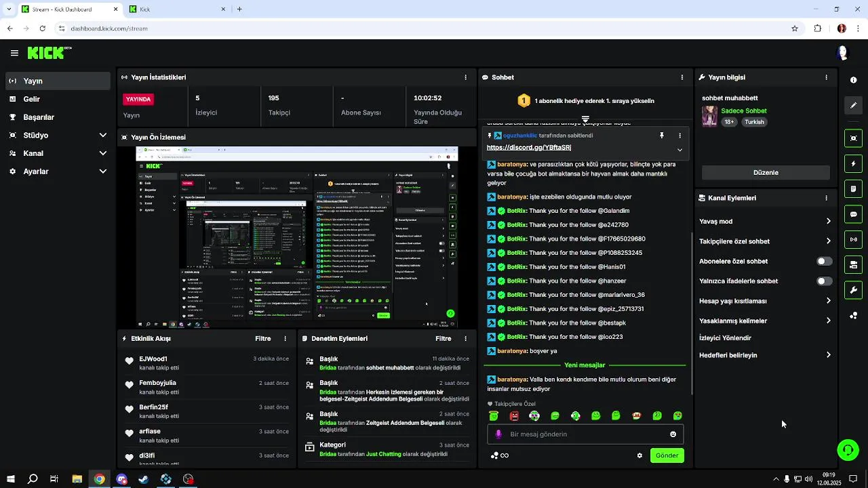Click the pencil edit icon in right rail
The image size is (868, 488).
pyautogui.click(x=853, y=105)
